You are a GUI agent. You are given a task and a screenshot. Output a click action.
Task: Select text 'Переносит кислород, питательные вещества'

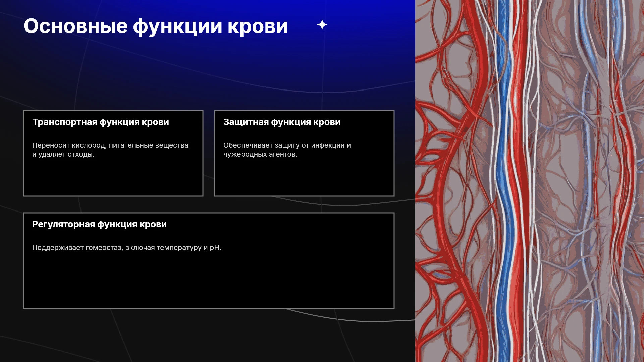(x=110, y=145)
